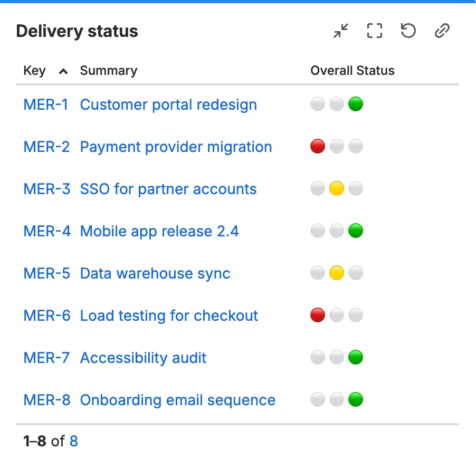This screenshot has width=476, height=459.
Task: Copy link to Delivery status gadget
Action: [442, 31]
